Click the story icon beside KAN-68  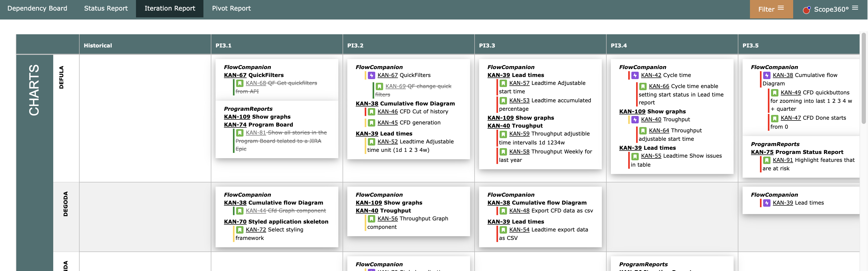click(x=240, y=83)
